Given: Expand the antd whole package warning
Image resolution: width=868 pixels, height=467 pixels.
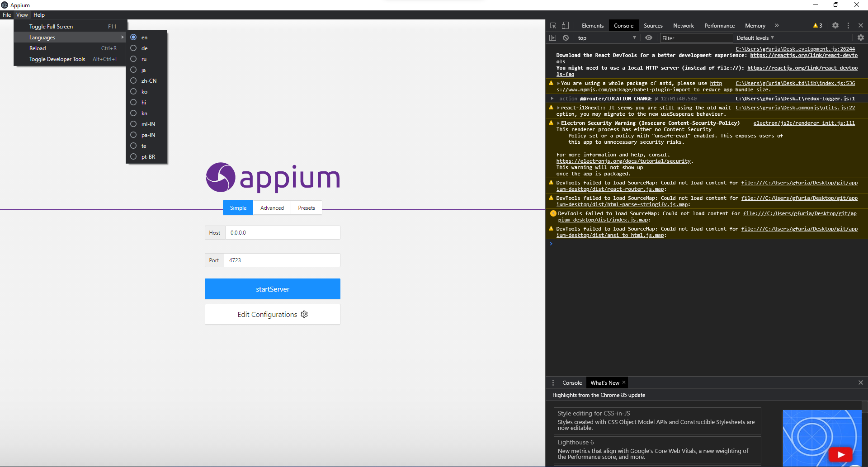Looking at the screenshot, I should [558, 83].
